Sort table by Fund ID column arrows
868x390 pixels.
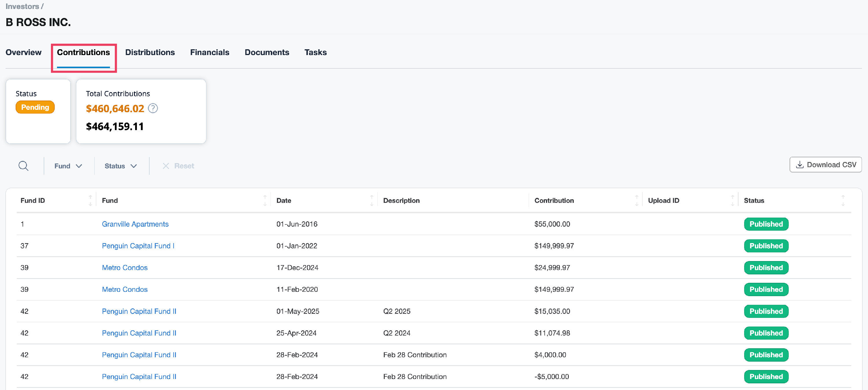[90, 201]
